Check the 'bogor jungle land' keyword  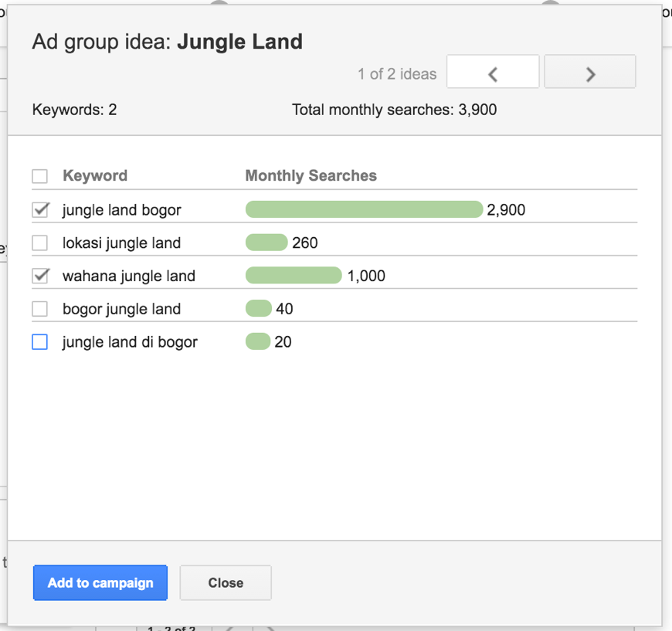pos(39,308)
